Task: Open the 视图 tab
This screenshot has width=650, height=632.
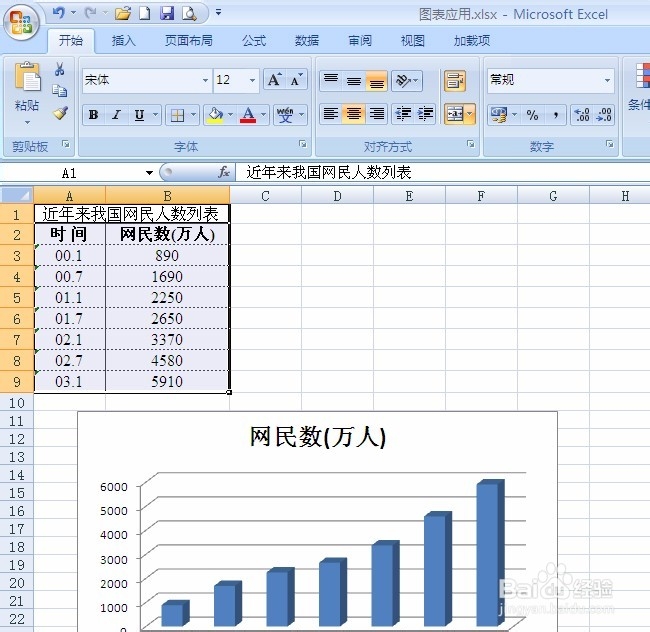Action: (x=412, y=40)
